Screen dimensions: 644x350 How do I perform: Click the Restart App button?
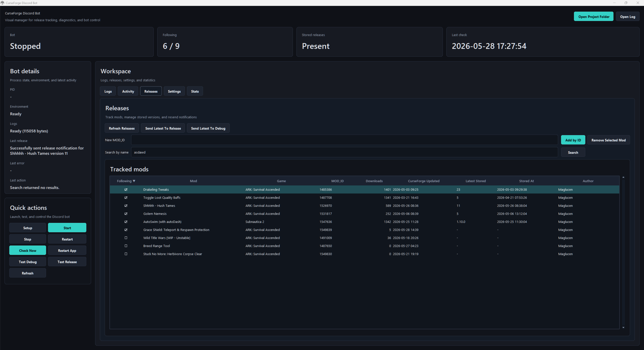(67, 250)
